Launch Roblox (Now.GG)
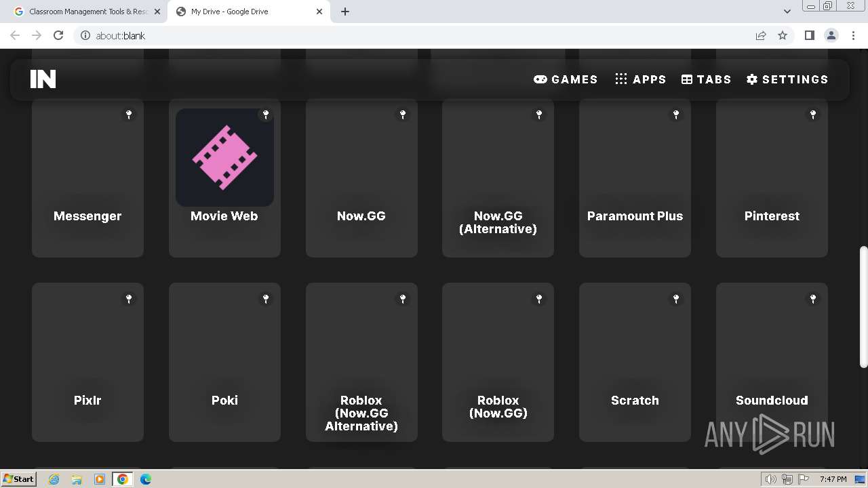868x488 pixels. [x=498, y=362]
